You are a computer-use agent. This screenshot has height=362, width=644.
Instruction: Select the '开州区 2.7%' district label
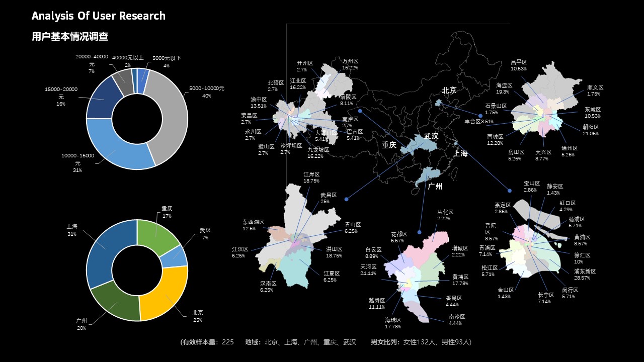[305, 66]
